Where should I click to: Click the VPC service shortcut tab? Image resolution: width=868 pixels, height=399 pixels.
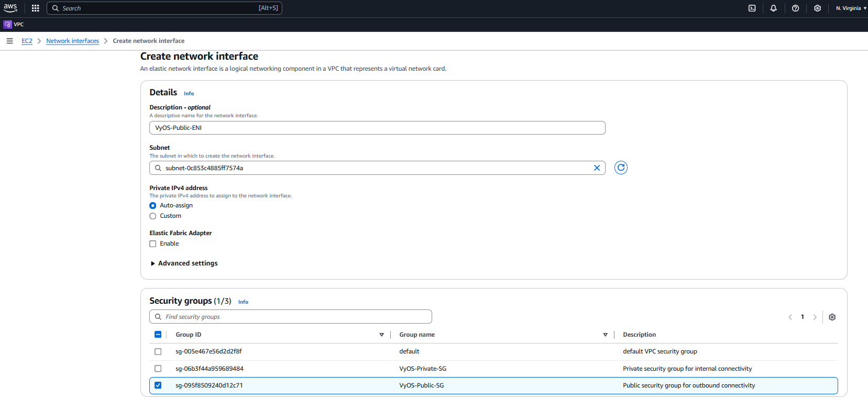[14, 25]
